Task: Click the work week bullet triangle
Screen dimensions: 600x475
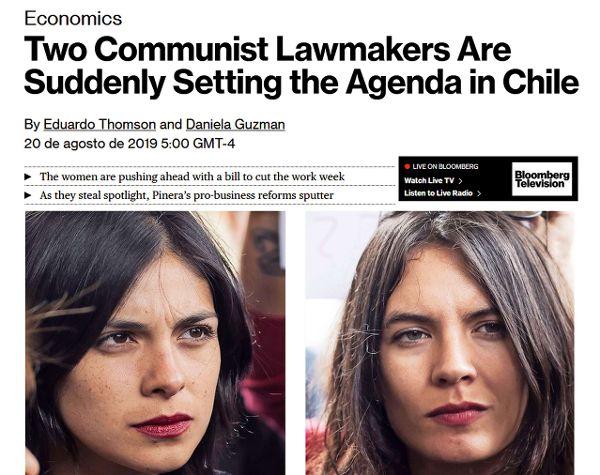Action: pyautogui.click(x=28, y=177)
